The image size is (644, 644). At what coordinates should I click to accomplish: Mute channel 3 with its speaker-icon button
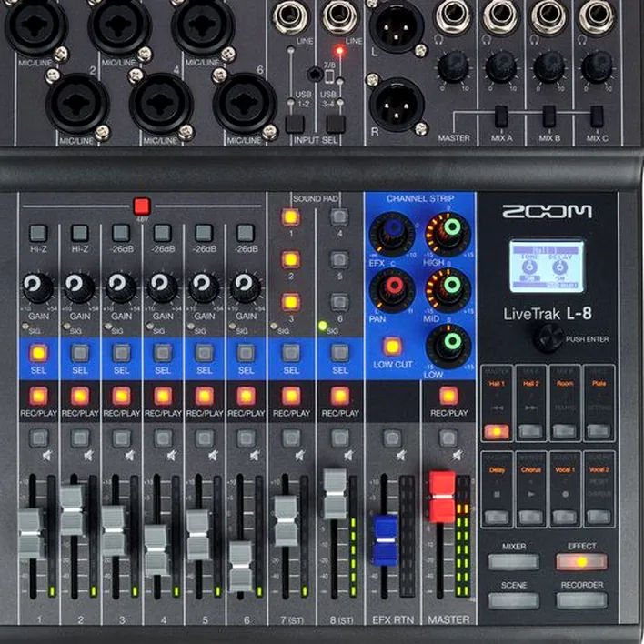[122, 438]
